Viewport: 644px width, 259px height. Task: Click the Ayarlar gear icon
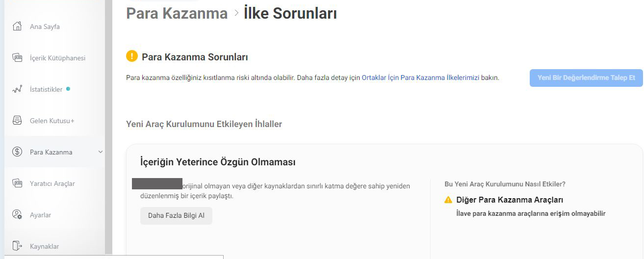(x=17, y=215)
